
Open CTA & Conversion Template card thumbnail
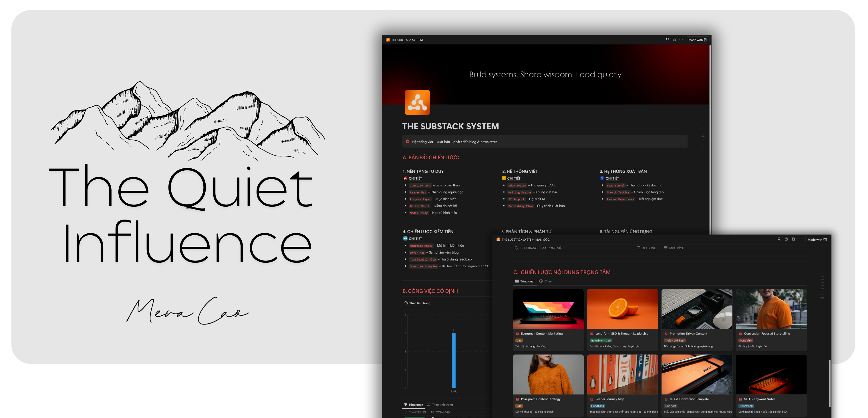(x=697, y=374)
